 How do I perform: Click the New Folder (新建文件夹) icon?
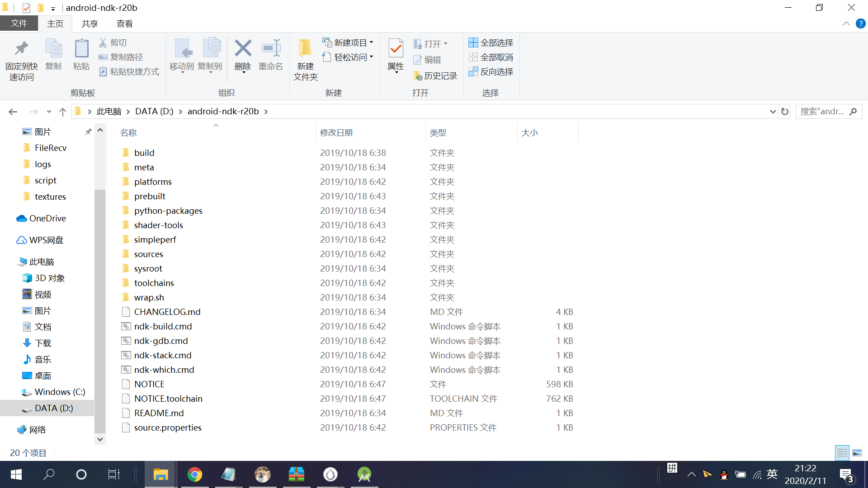[x=305, y=49]
